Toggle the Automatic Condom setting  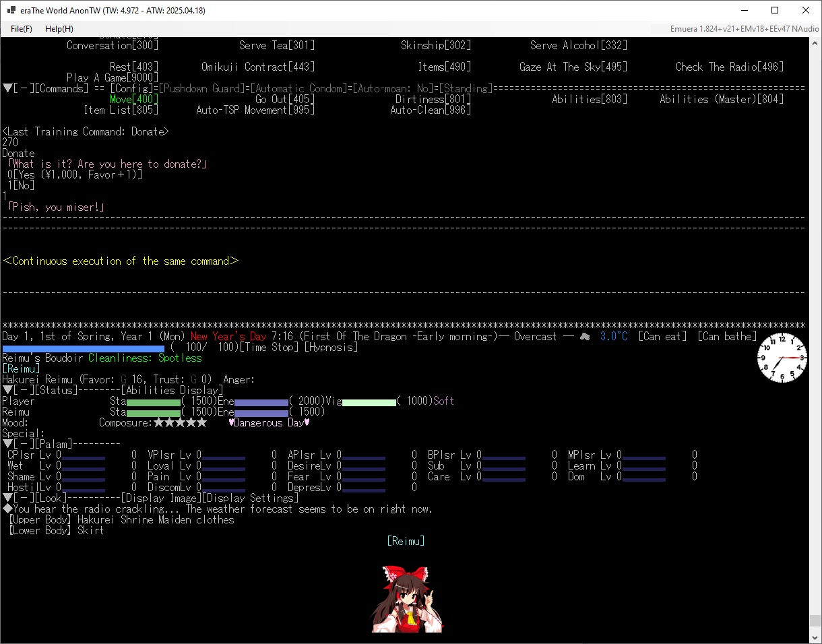pos(300,88)
